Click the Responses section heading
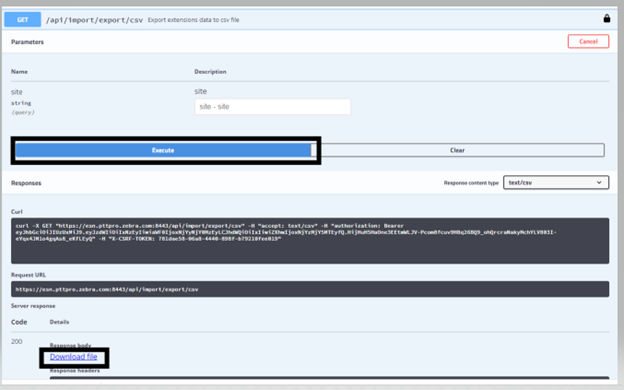 (x=26, y=183)
